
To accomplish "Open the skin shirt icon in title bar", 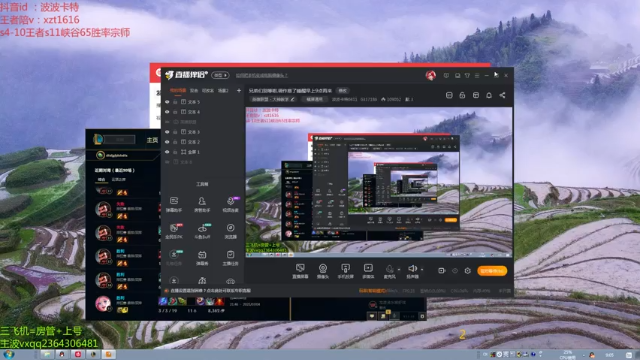I will click(467, 76).
